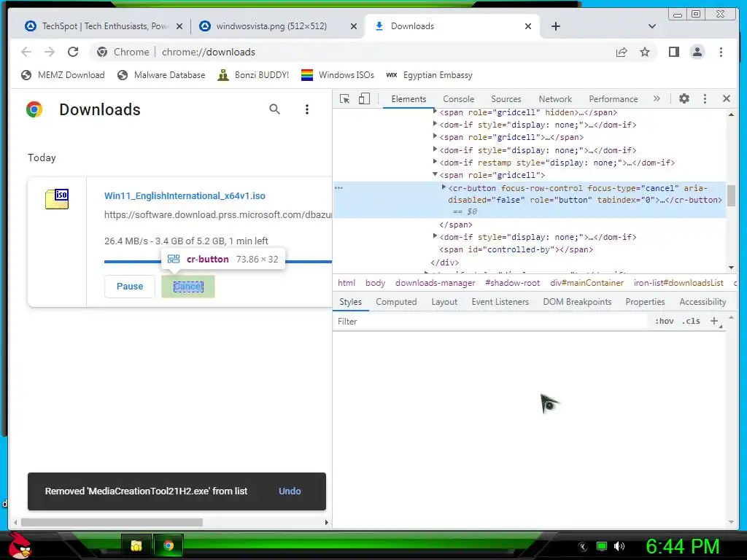Open the Angry Birds start button
The height and width of the screenshot is (560, 747).
(x=20, y=545)
